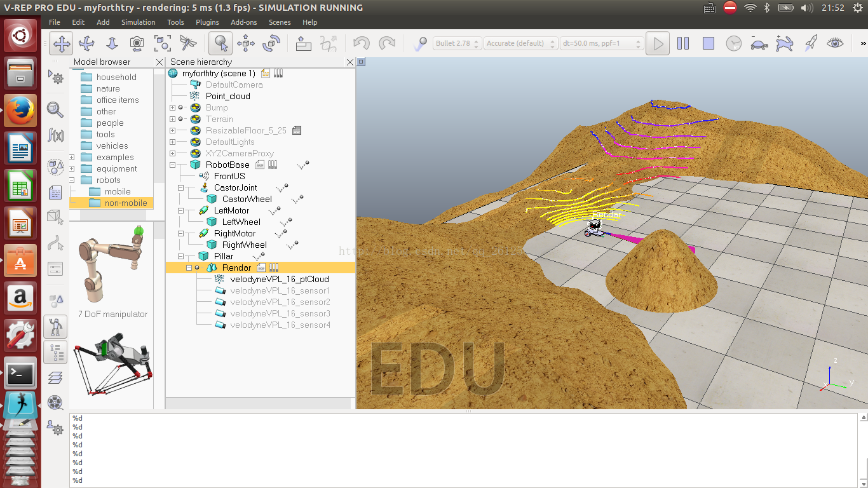Open the Plugins menu

tap(207, 22)
